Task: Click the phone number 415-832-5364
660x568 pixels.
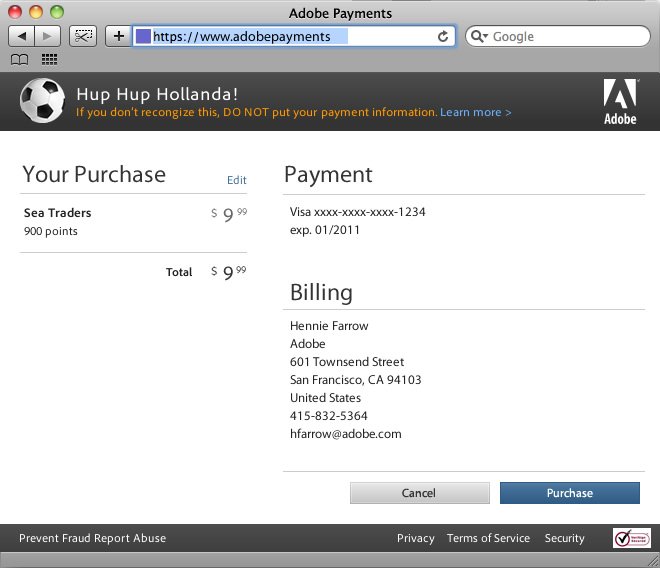Action: point(329,416)
